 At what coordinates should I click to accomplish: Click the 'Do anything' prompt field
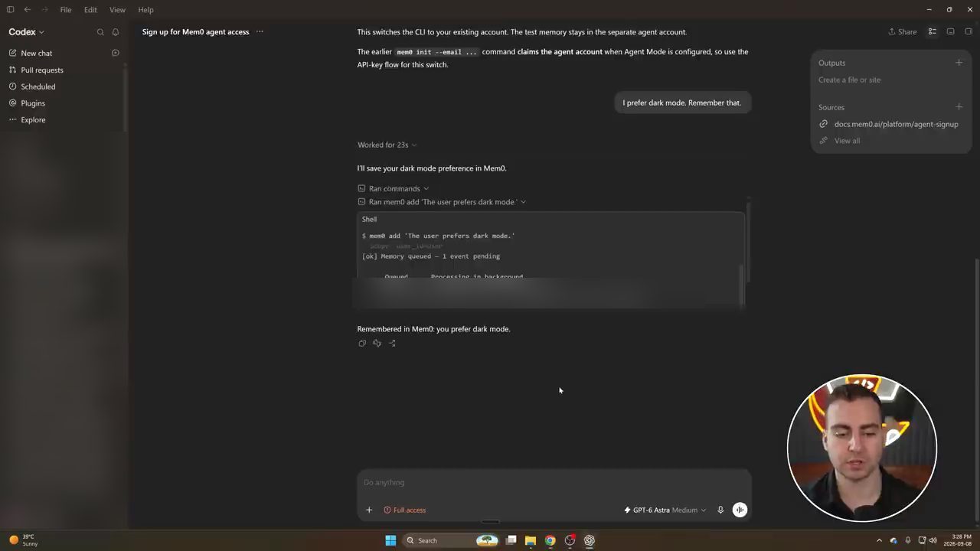pos(554,482)
